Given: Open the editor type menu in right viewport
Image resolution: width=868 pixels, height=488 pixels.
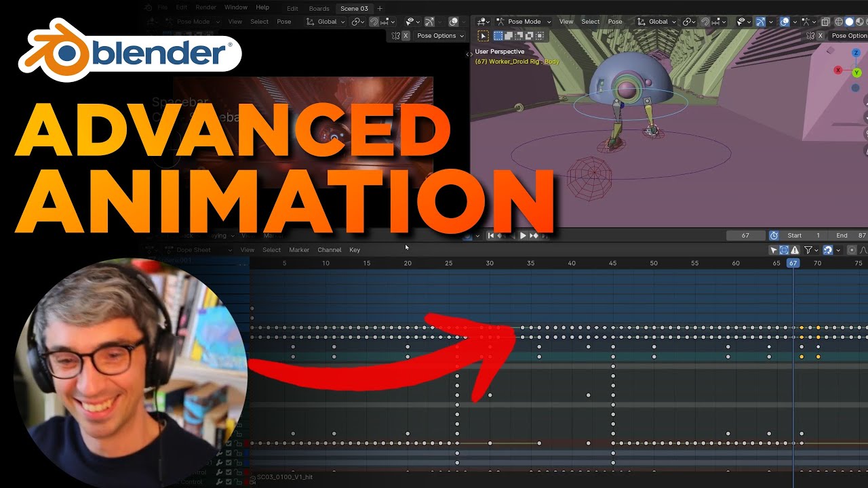Looking at the screenshot, I should pyautogui.click(x=484, y=22).
